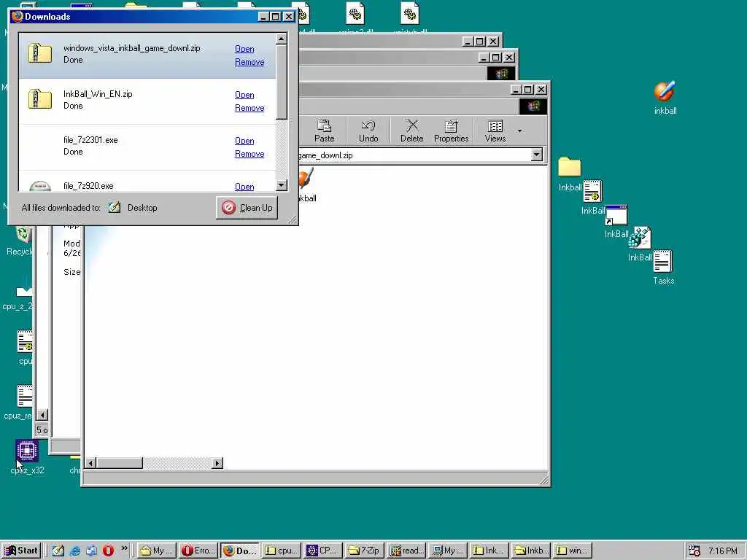The height and width of the screenshot is (560, 747).
Task: Click Windows logo throbber in front Explorer window
Action: point(533,106)
